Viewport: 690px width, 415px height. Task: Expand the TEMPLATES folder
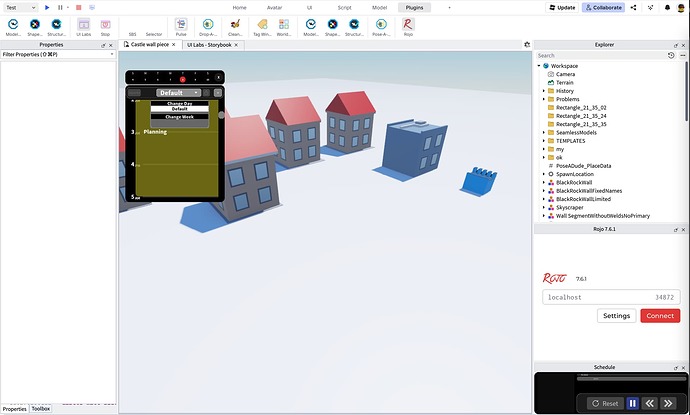tap(544, 141)
